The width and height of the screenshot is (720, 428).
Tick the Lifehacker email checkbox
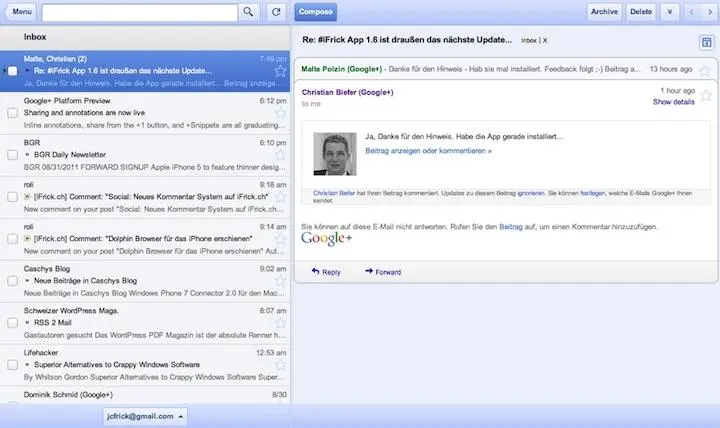point(12,365)
